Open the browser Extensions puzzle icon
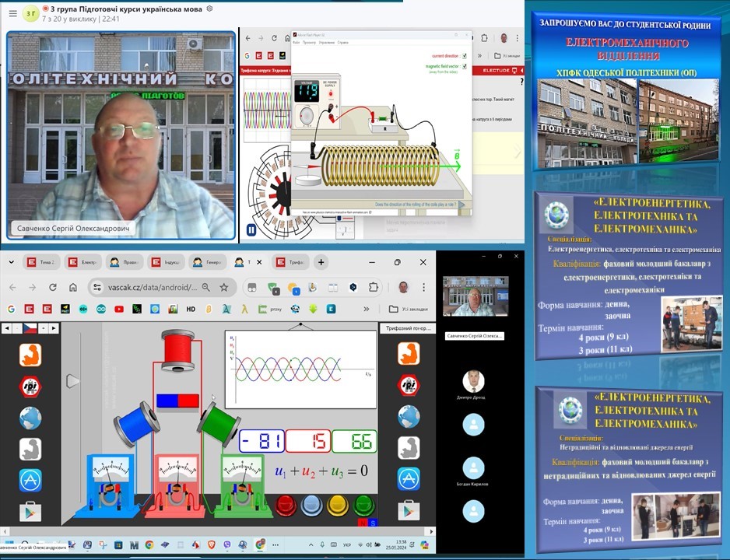Viewport: 730px width, 560px height. point(374,288)
